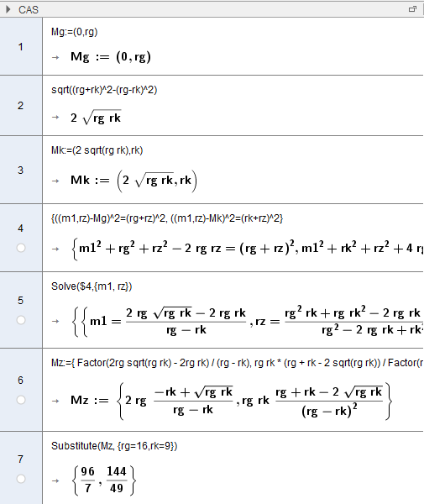Edit the Solve($4,{m1, rz}) input

(x=92, y=286)
